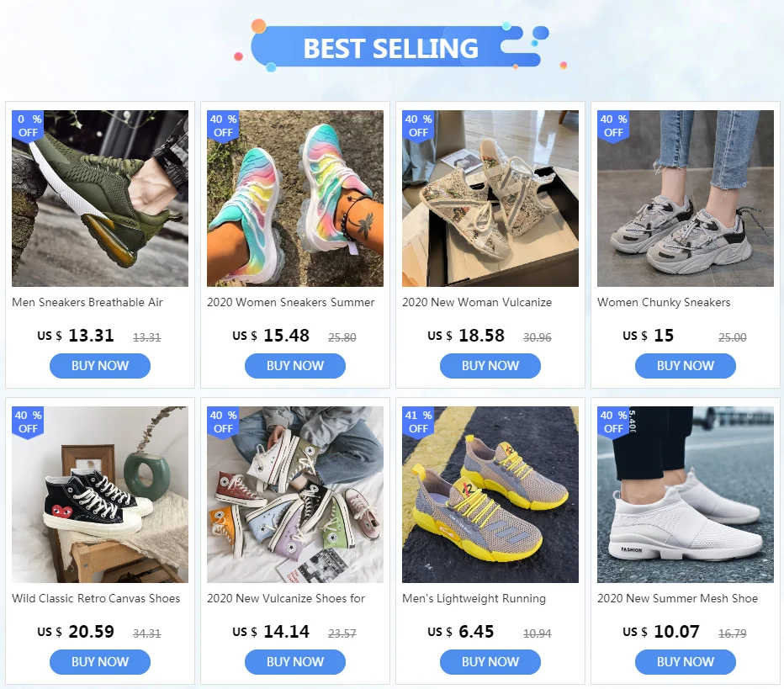Open the black heart-logo canvas shoe photo
The width and height of the screenshot is (784, 689).
tap(100, 495)
